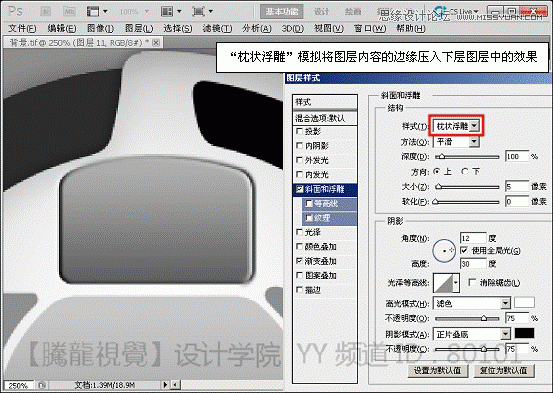Close the 背景.tif document tab
The height and width of the screenshot is (393, 553).
(156, 43)
